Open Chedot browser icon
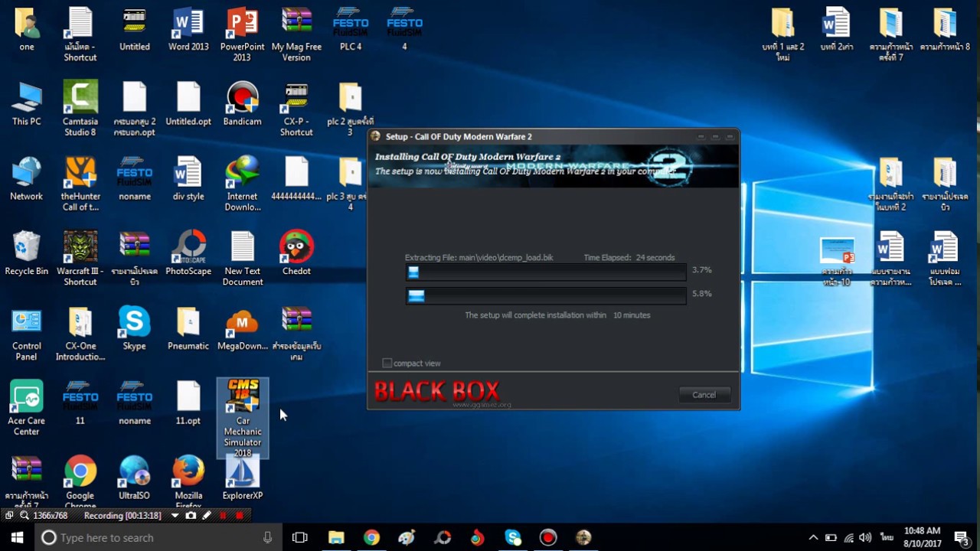Viewport: 980px width, 551px height. click(x=296, y=253)
